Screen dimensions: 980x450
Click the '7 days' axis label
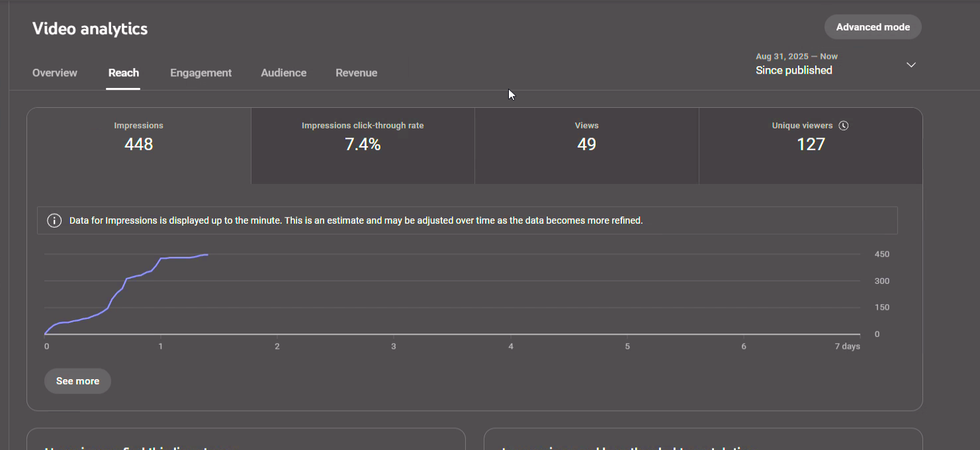847,347
